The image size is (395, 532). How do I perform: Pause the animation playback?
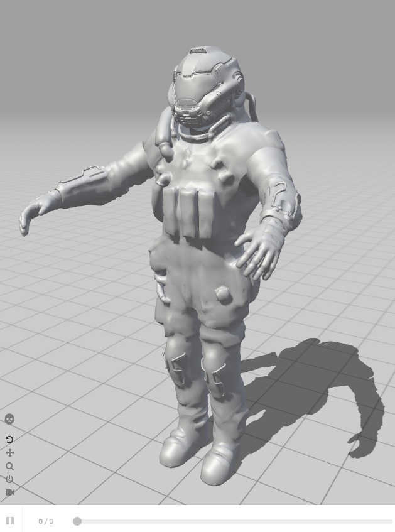pyautogui.click(x=10, y=521)
